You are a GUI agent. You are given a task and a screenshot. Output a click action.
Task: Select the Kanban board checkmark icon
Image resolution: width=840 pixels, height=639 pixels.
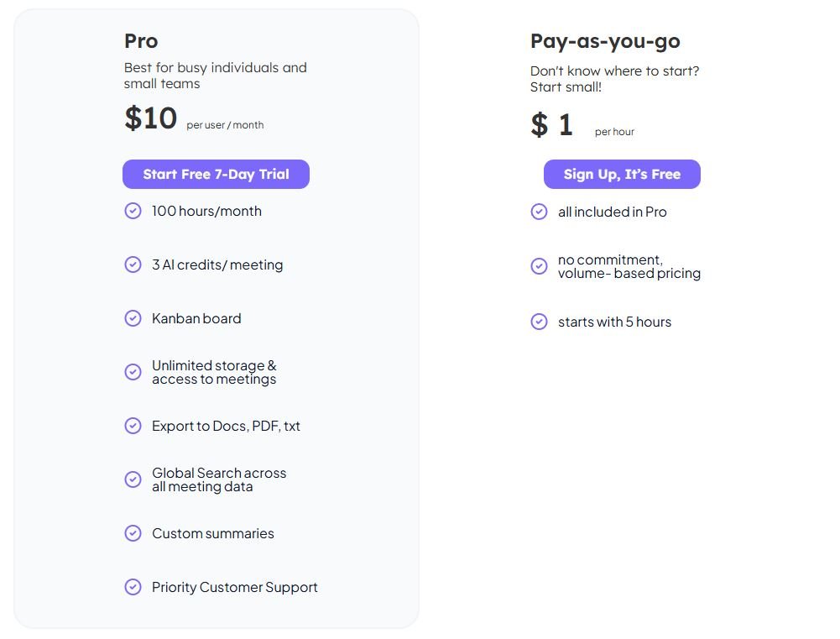(x=133, y=318)
